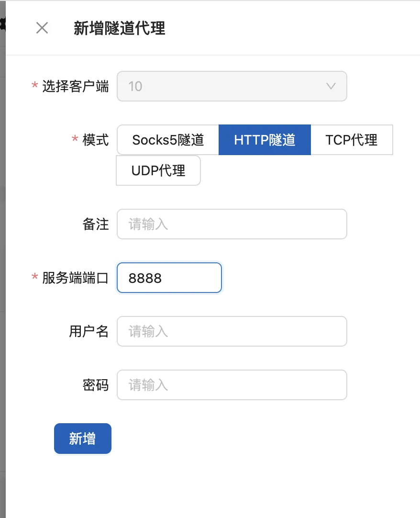420x518 pixels.
Task: Focus the 备注 remark input field
Action: [x=232, y=224]
